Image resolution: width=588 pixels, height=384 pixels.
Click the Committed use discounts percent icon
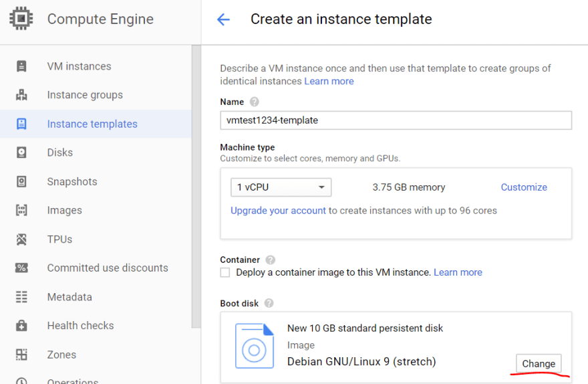(x=21, y=268)
